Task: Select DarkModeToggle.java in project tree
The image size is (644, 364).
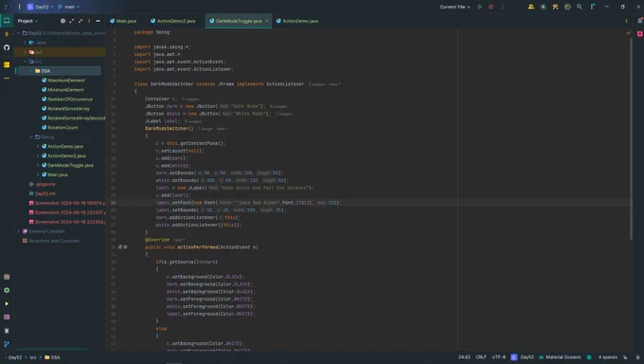Action: 70,165
